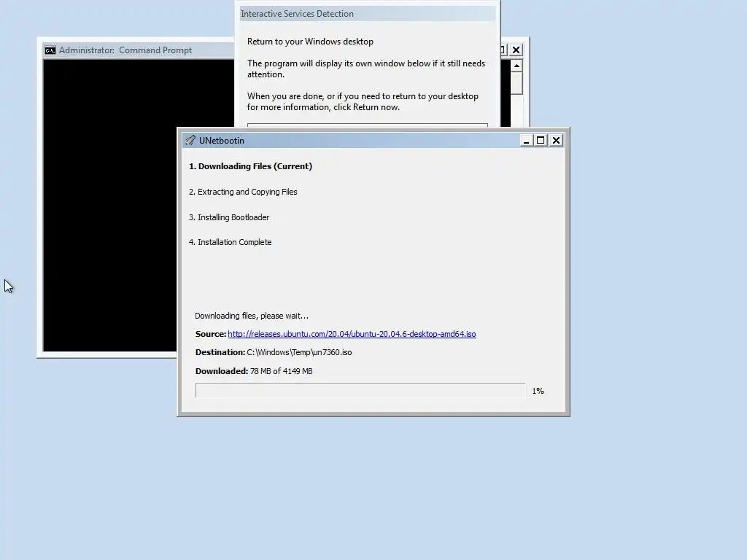Click the UNetbootin app icon in title bar

pyautogui.click(x=190, y=140)
